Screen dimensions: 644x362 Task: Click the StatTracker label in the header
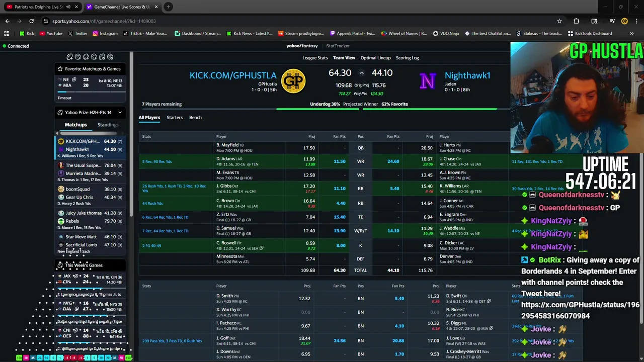click(x=338, y=46)
